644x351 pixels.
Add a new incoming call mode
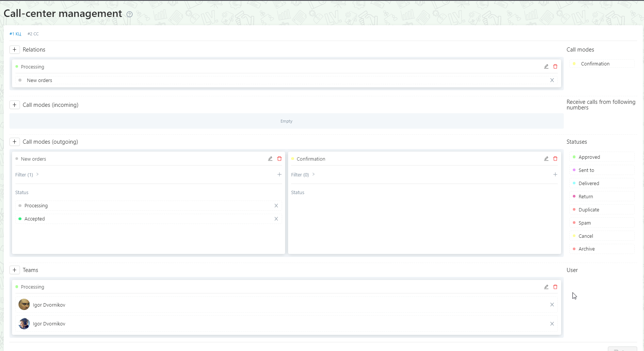[15, 105]
